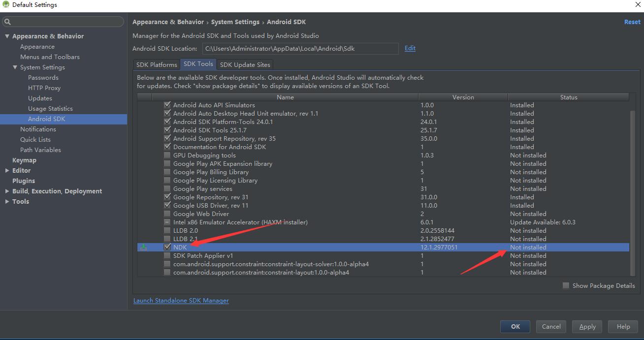Toggle Intel x86 Emulator Accelerator checkbox
Viewport: 644px width, 340px height.
point(167,222)
